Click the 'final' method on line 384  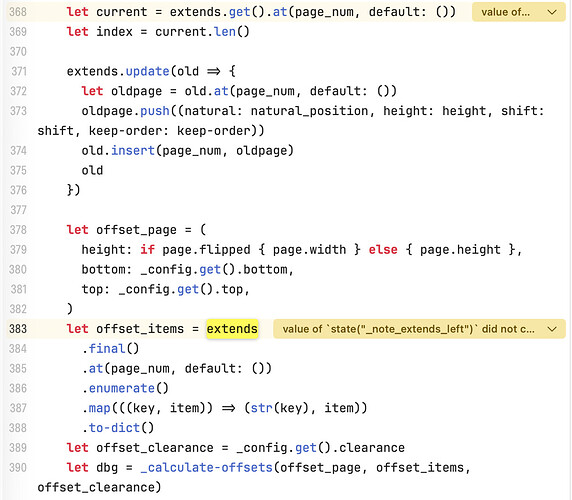(107, 349)
